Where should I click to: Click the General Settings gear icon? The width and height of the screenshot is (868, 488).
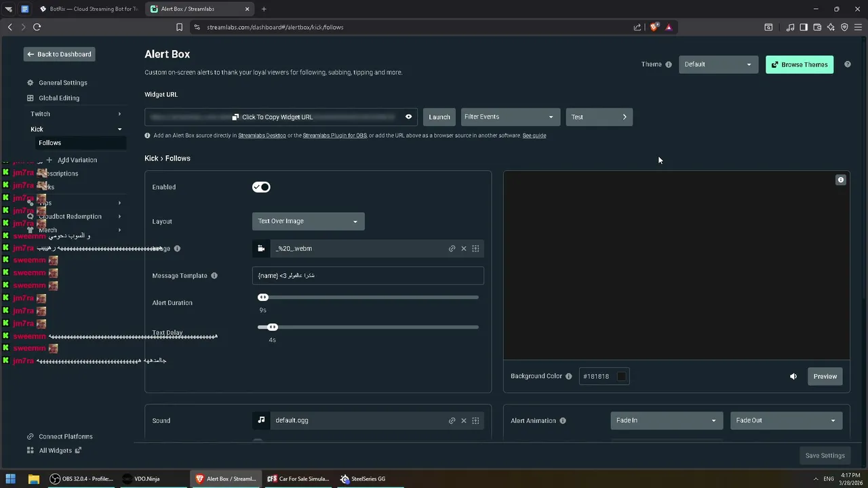click(30, 83)
